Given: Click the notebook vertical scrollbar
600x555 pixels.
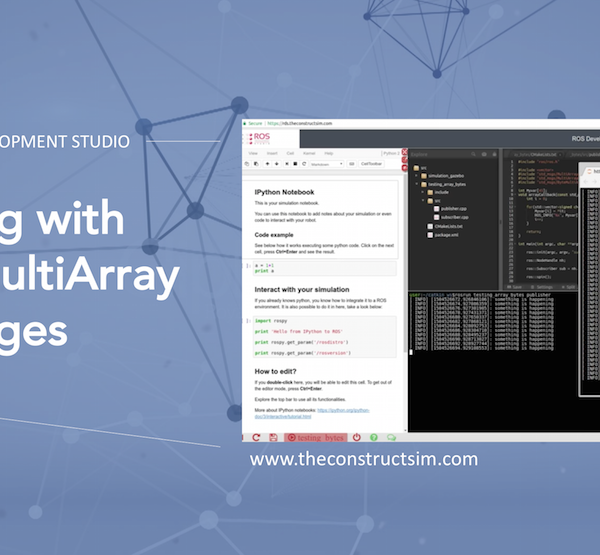Looking at the screenshot, I should click(x=405, y=264).
